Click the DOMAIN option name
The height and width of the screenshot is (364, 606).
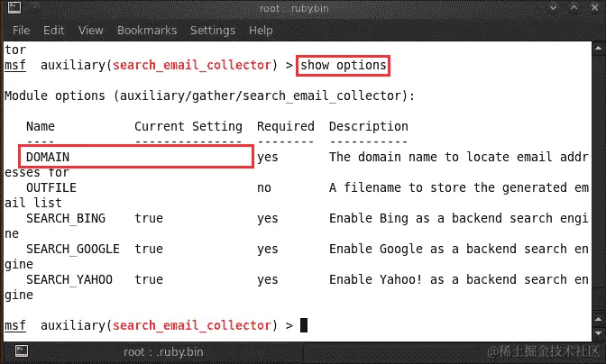click(48, 157)
